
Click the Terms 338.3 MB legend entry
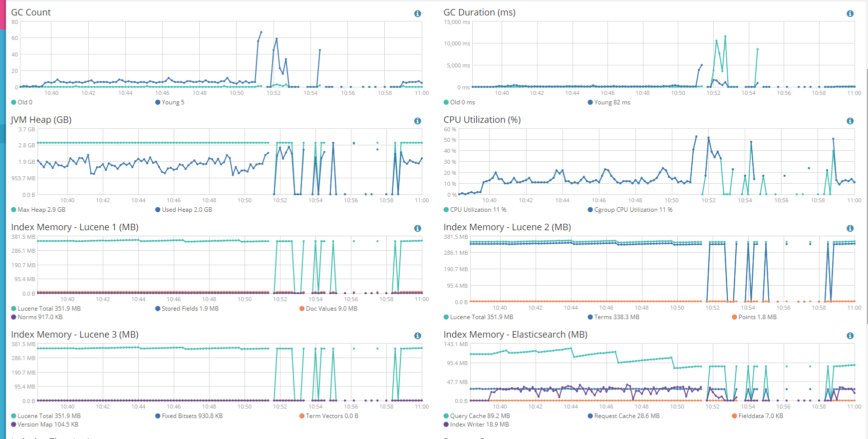[613, 317]
